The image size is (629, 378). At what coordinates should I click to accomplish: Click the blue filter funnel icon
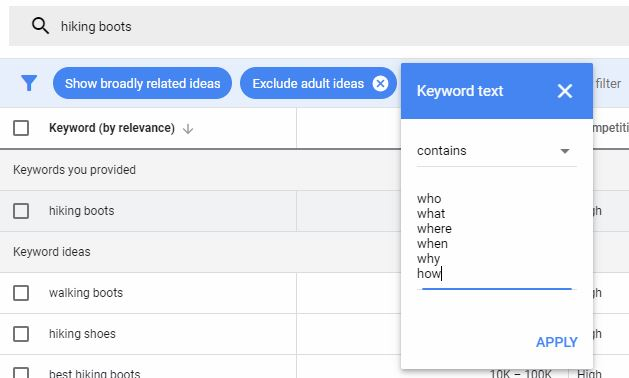[x=29, y=83]
